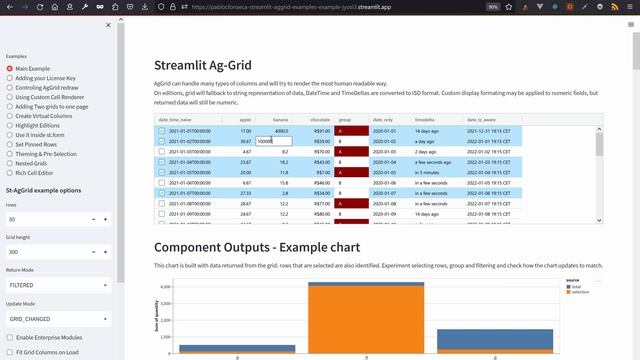Click the blue total legend swatch

[x=569, y=287]
